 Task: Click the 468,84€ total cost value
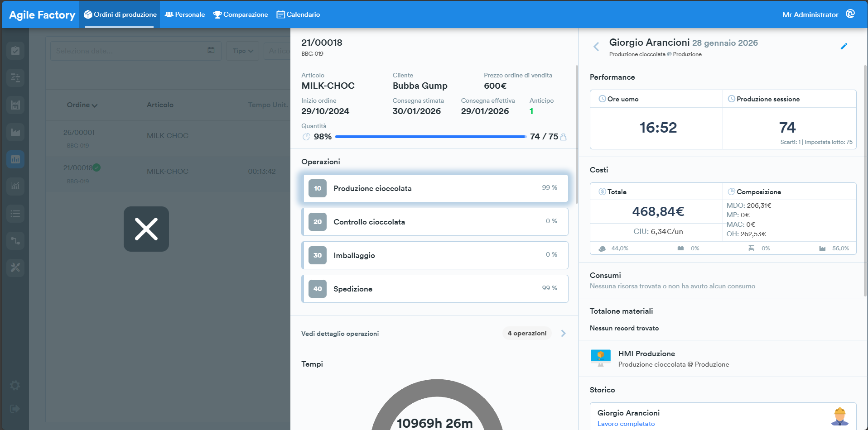click(658, 211)
